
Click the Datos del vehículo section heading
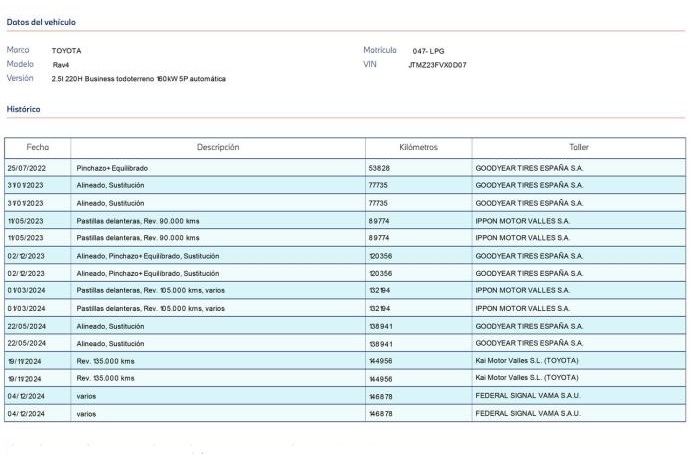pyautogui.click(x=41, y=21)
